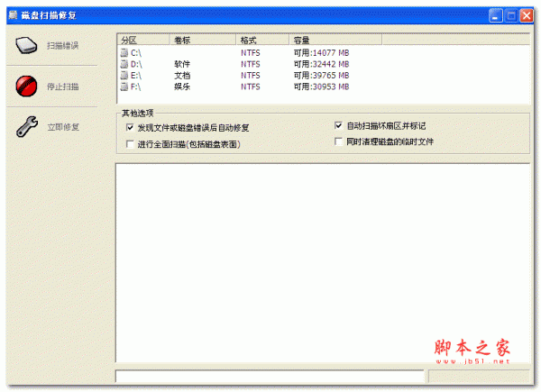Click the 文档 volume label
This screenshot has height=392, width=541.
pos(182,75)
